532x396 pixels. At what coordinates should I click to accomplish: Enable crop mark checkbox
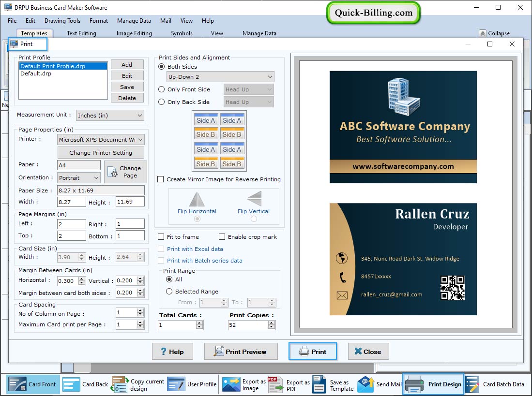click(222, 237)
